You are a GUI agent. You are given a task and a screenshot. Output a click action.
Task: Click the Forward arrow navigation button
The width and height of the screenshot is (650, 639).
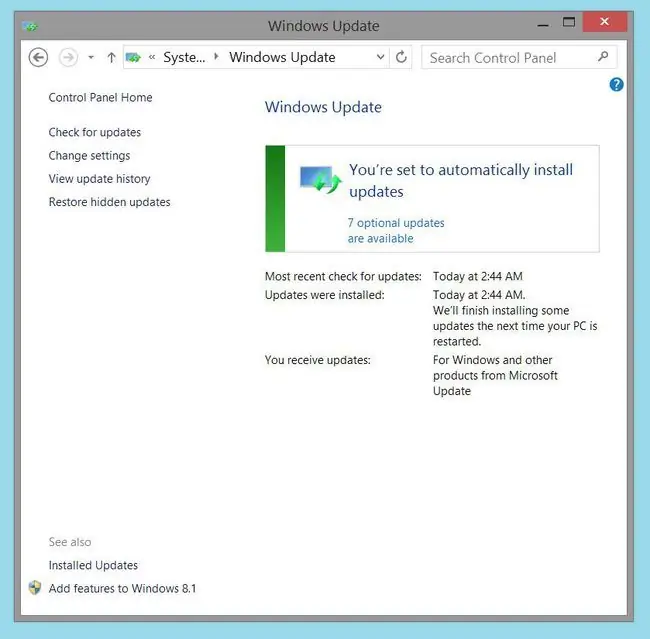(68, 57)
